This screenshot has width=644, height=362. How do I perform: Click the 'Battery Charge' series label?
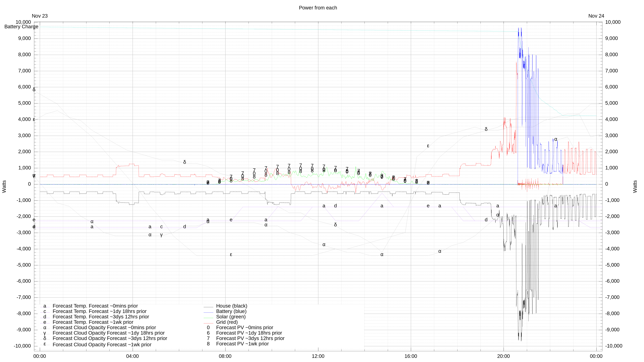click(22, 27)
